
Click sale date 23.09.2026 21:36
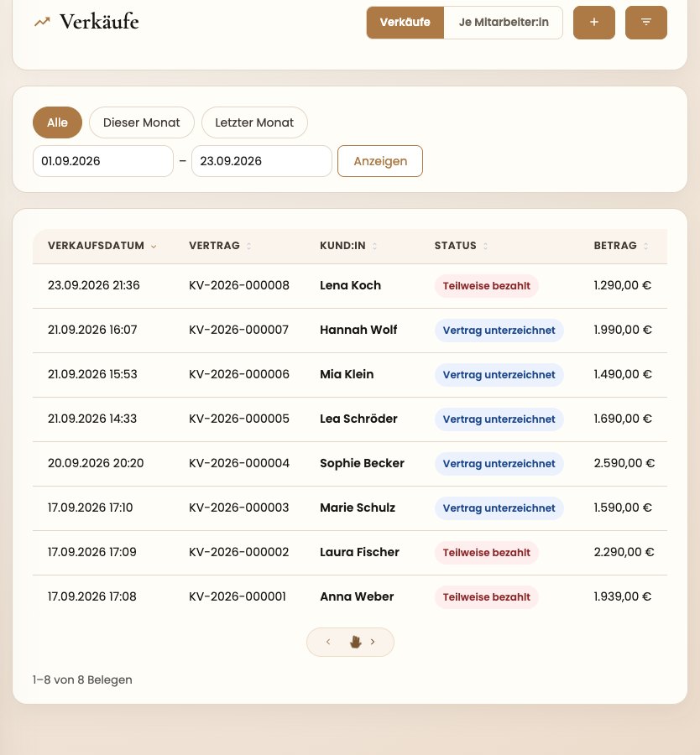click(93, 285)
